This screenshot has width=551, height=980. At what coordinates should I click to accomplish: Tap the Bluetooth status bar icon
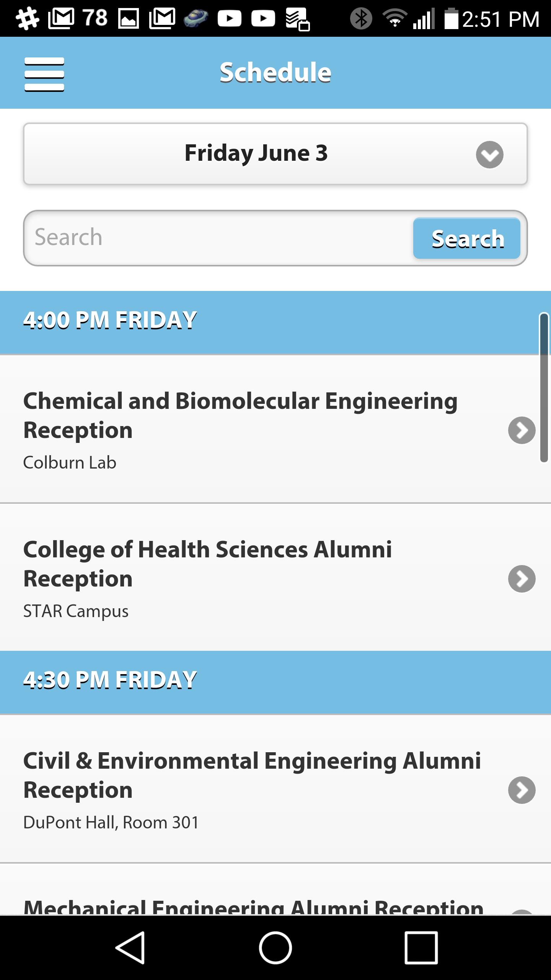(361, 18)
